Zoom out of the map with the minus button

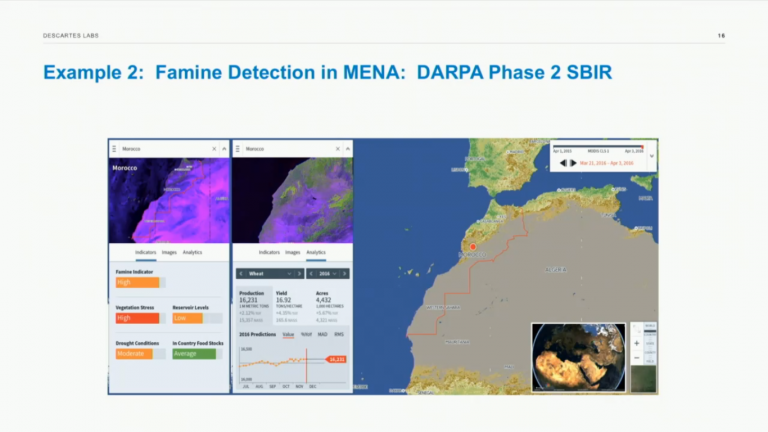click(x=636, y=358)
